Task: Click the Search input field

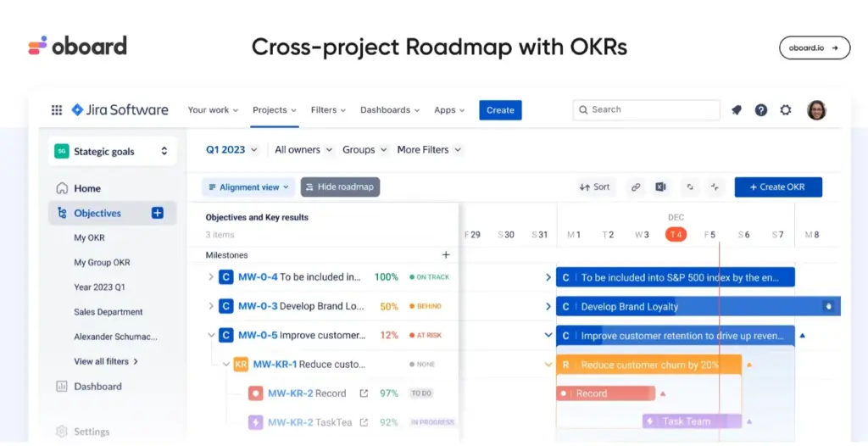Action: pos(646,109)
